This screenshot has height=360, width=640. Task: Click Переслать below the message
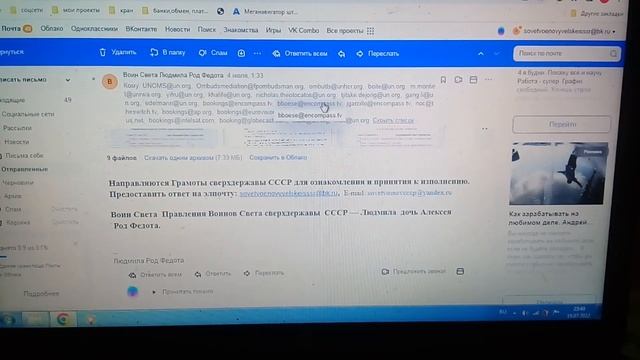[x=263, y=273]
